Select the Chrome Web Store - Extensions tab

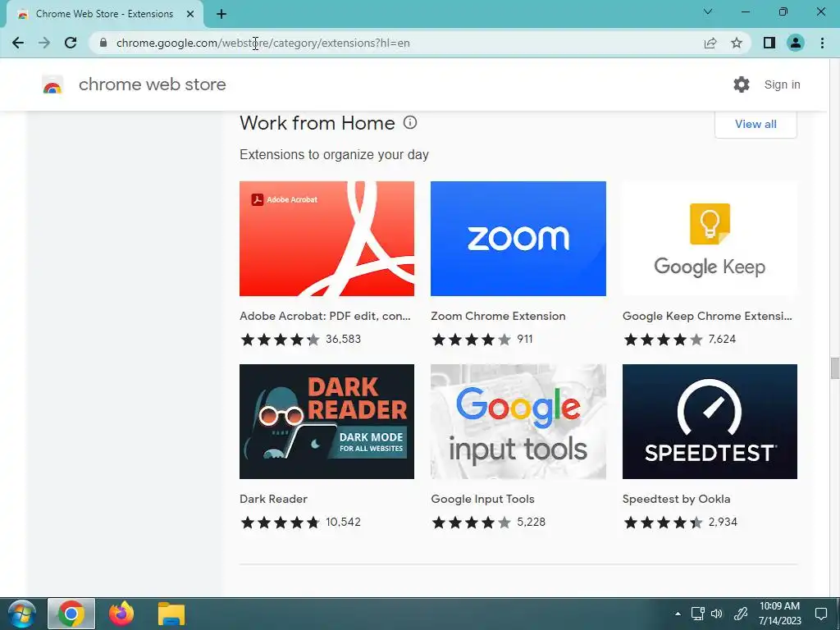[x=105, y=14]
